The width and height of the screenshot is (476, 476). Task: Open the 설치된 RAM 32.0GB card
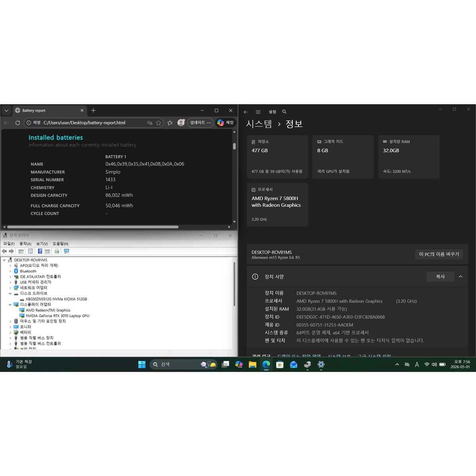coord(409,157)
